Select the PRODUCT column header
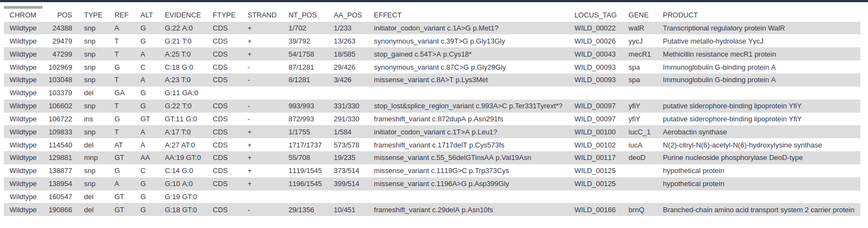 680,15
